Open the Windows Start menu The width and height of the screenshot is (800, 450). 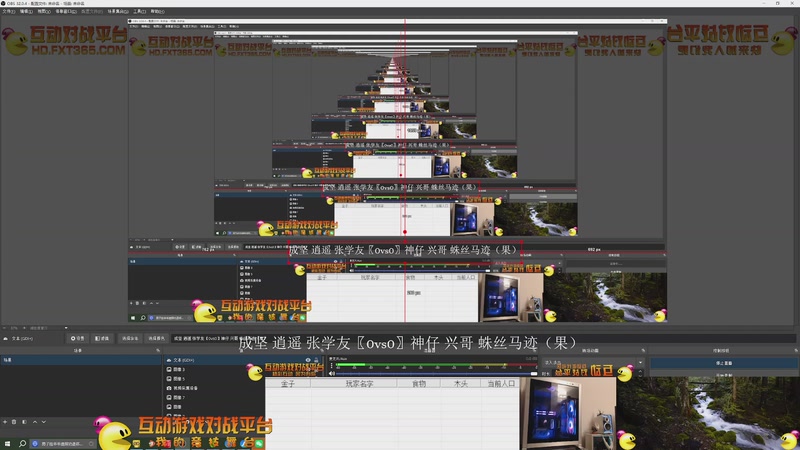tap(7, 444)
